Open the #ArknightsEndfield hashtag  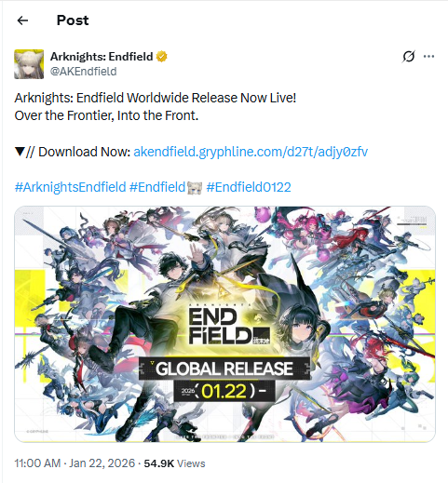(70, 187)
